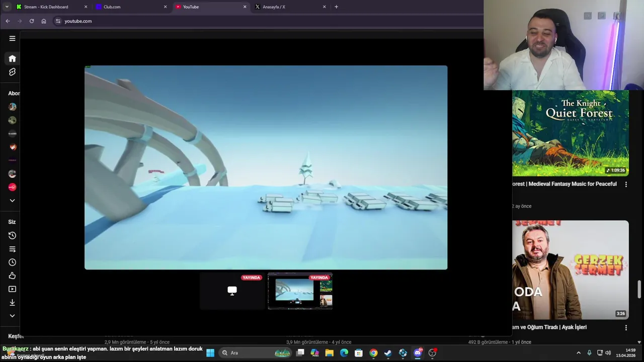Open History in YouTube sidebar
Viewport: 644px width, 362px height.
pyautogui.click(x=12, y=235)
